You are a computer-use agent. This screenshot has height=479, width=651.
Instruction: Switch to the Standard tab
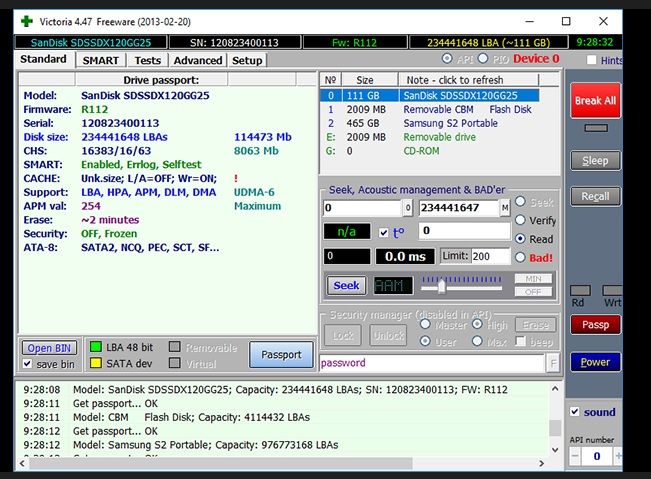44,59
